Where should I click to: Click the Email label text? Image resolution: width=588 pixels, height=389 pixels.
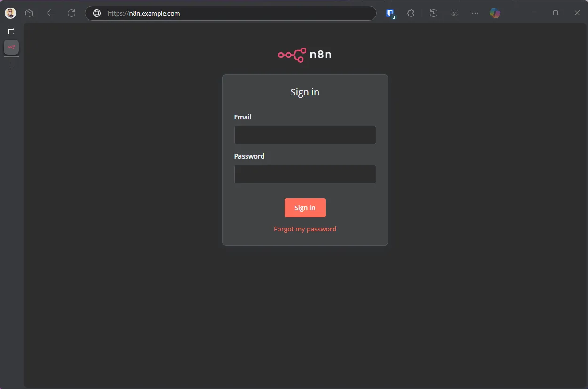click(x=243, y=117)
